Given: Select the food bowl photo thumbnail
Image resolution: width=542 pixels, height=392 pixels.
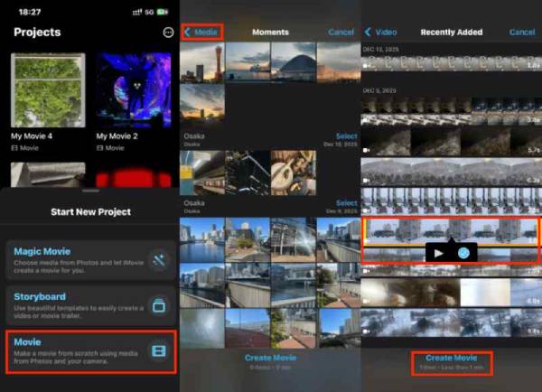Looking at the screenshot, I should tap(293, 173).
